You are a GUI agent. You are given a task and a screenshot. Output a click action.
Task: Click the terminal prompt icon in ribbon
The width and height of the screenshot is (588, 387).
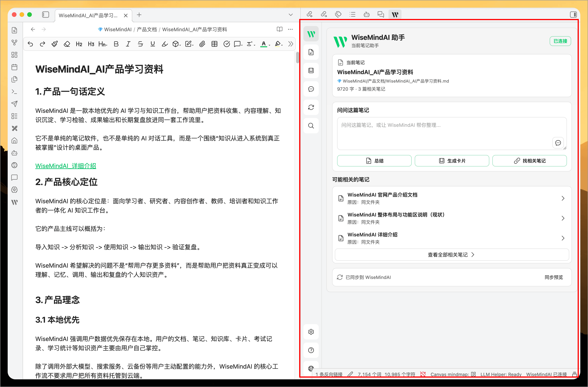click(x=15, y=92)
